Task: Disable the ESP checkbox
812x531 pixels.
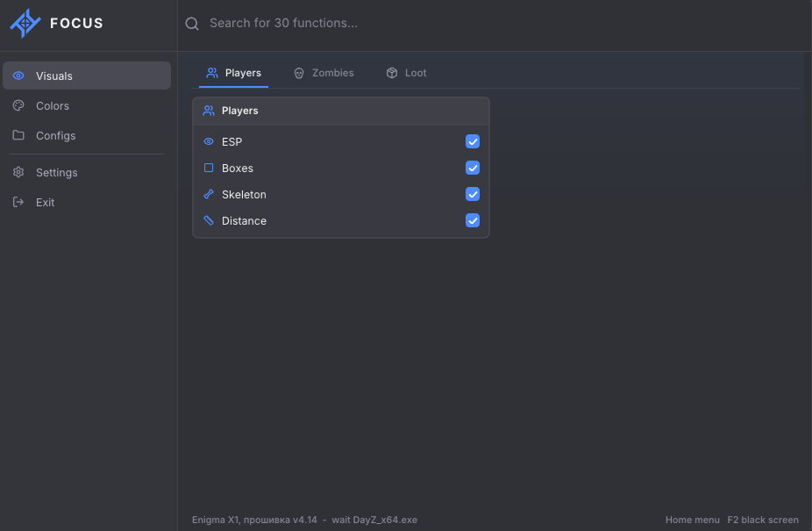Action: [x=473, y=141]
